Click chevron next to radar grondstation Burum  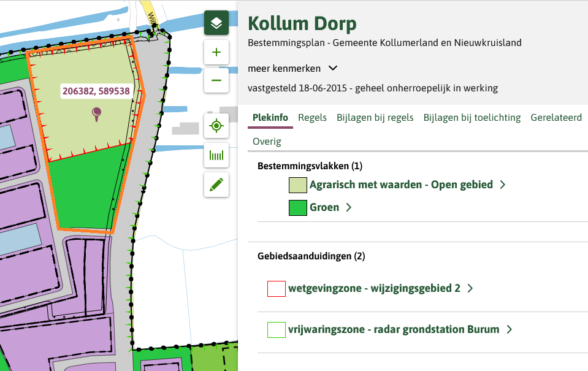click(x=510, y=329)
